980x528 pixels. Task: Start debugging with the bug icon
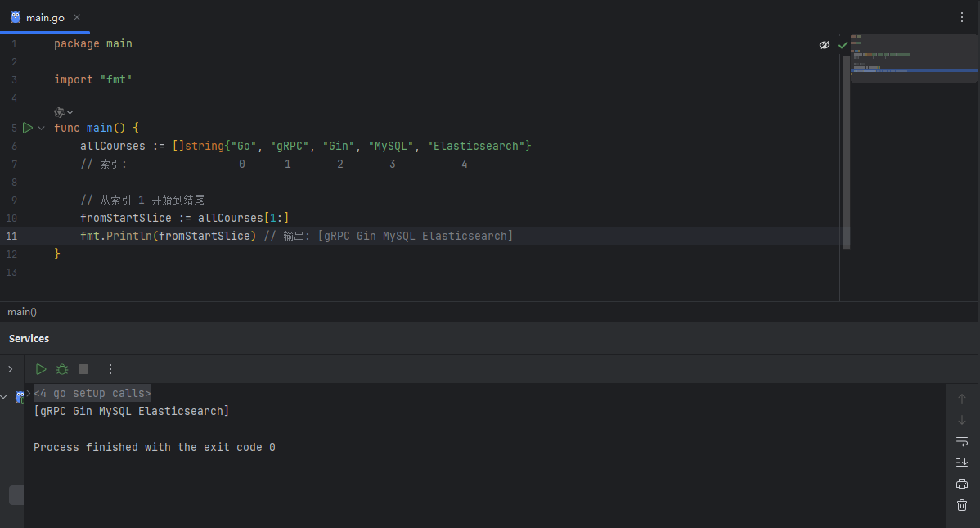pyautogui.click(x=62, y=369)
